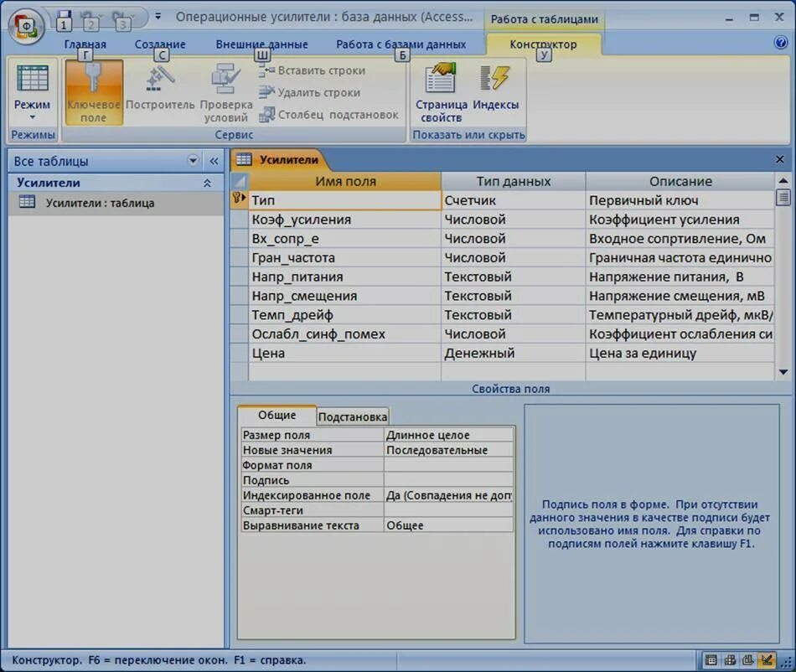Viewport: 796px width, 672px height.
Task: Click the Первичный ключ description cell
Action: tap(680, 200)
